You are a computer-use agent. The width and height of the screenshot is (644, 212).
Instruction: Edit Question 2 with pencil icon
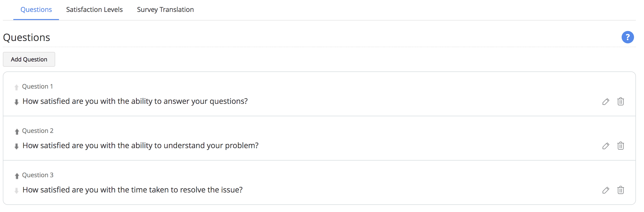[x=605, y=146]
